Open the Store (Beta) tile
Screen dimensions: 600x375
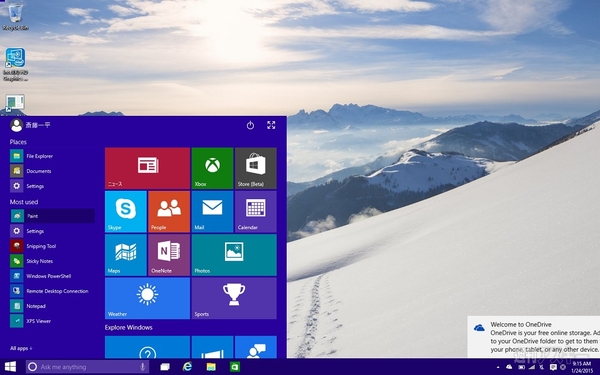pyautogui.click(x=256, y=168)
